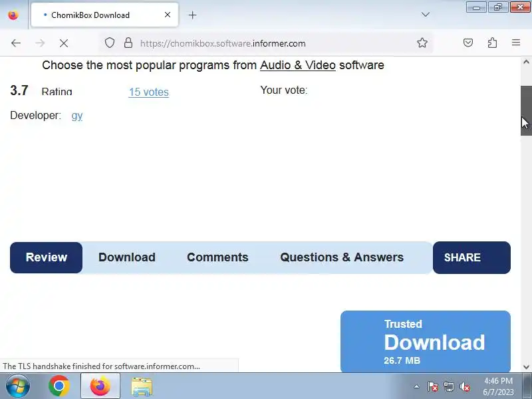This screenshot has width=532, height=399.
Task: Open the Windows Start menu
Action: [x=18, y=386]
